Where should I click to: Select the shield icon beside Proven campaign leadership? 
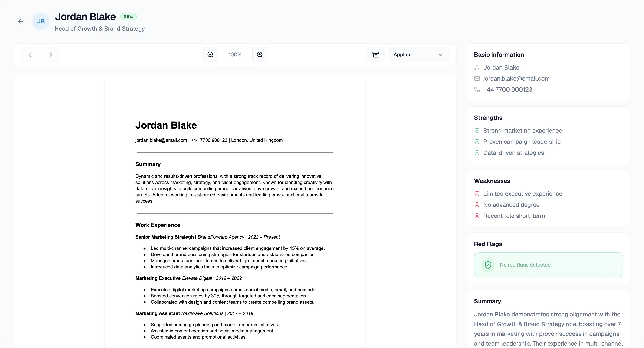tap(477, 141)
